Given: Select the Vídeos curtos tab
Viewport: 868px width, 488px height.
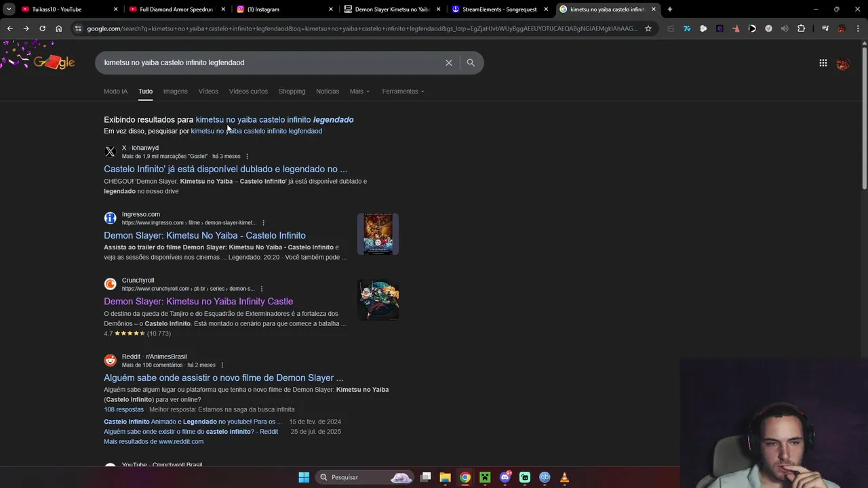Looking at the screenshot, I should (248, 91).
